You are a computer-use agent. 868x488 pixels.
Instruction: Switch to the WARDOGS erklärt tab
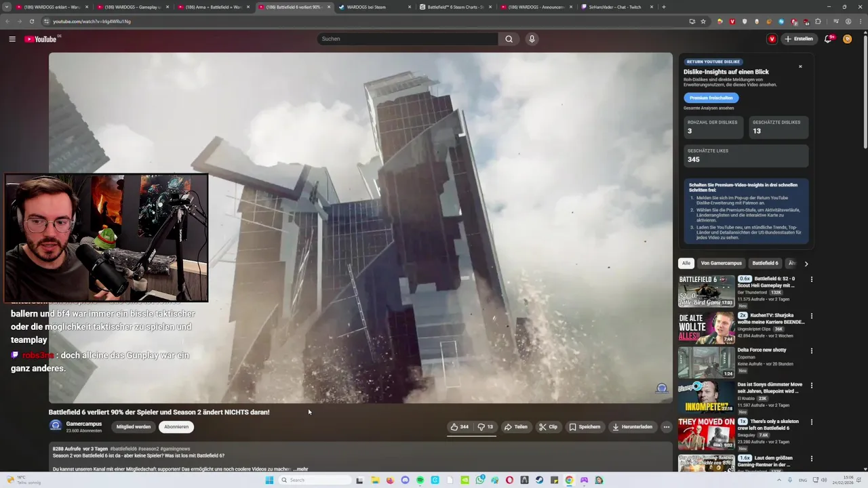[51, 7]
